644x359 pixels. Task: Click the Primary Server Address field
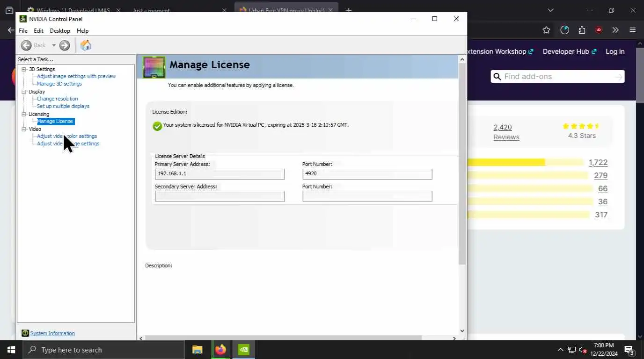point(220,174)
